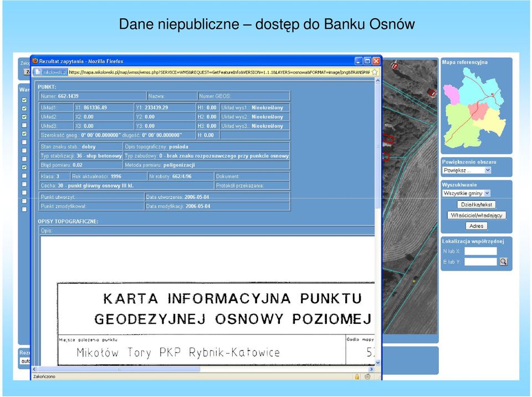Click the popup's horizontal scrollbar thumb
The image size is (532, 397).
[119, 369]
